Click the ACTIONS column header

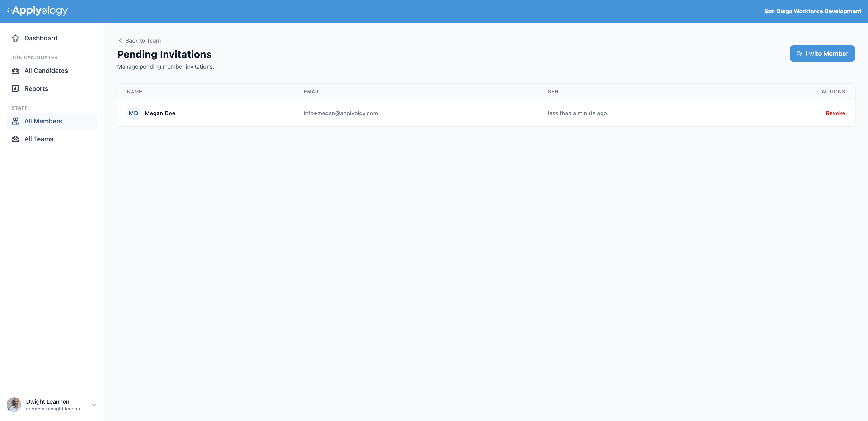pyautogui.click(x=833, y=92)
